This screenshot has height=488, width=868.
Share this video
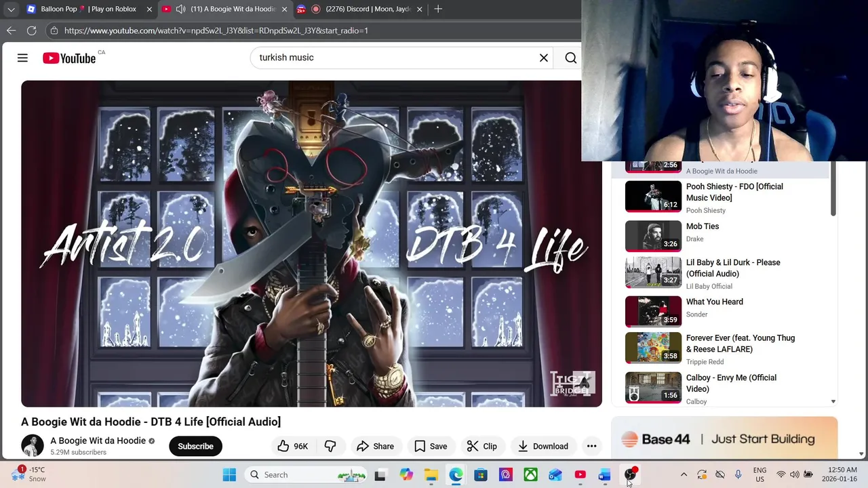pos(375,446)
